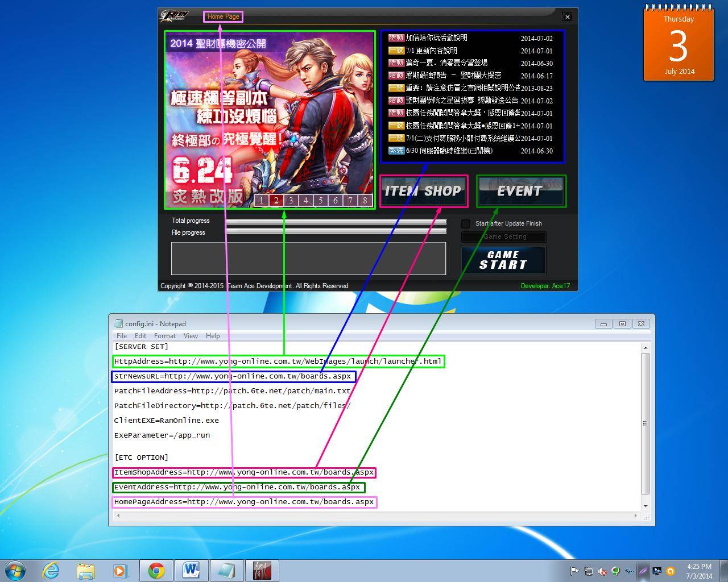This screenshot has height=582, width=728.
Task: Click the [ETC OPTION] line in Notepad
Action: pos(141,458)
